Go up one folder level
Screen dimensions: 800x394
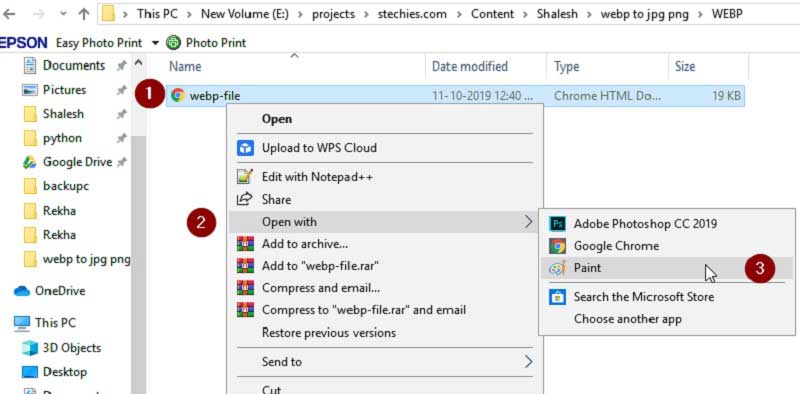pyautogui.click(x=84, y=14)
